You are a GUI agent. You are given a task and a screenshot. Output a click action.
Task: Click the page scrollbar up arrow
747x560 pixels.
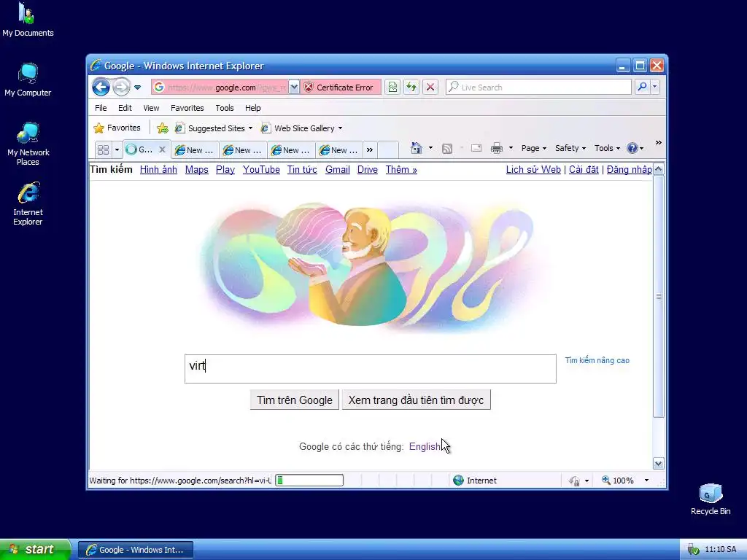659,169
